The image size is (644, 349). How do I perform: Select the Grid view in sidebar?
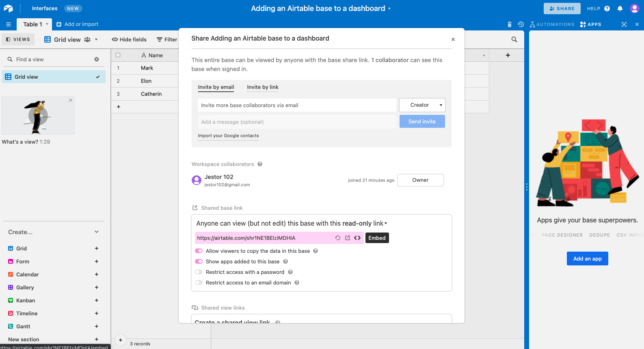(x=54, y=77)
